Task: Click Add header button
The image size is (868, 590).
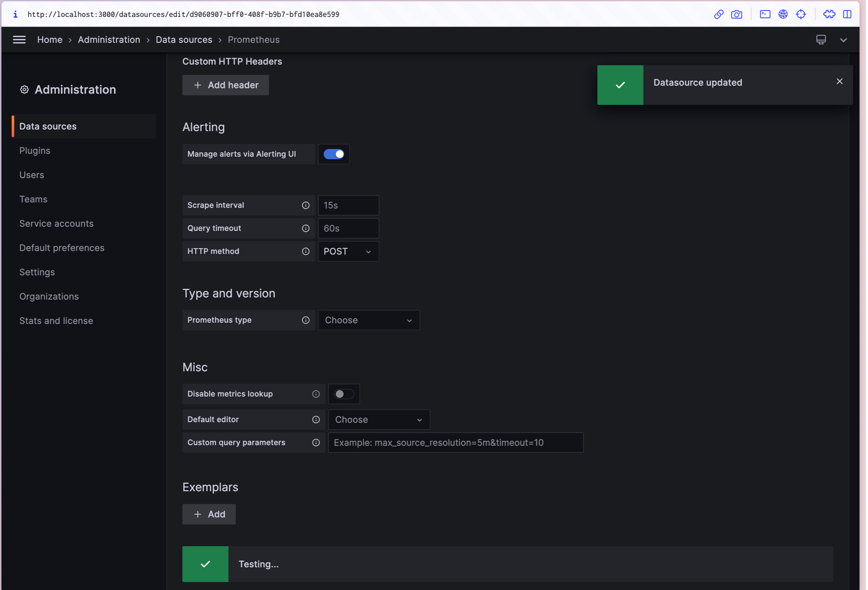Action: click(x=226, y=84)
